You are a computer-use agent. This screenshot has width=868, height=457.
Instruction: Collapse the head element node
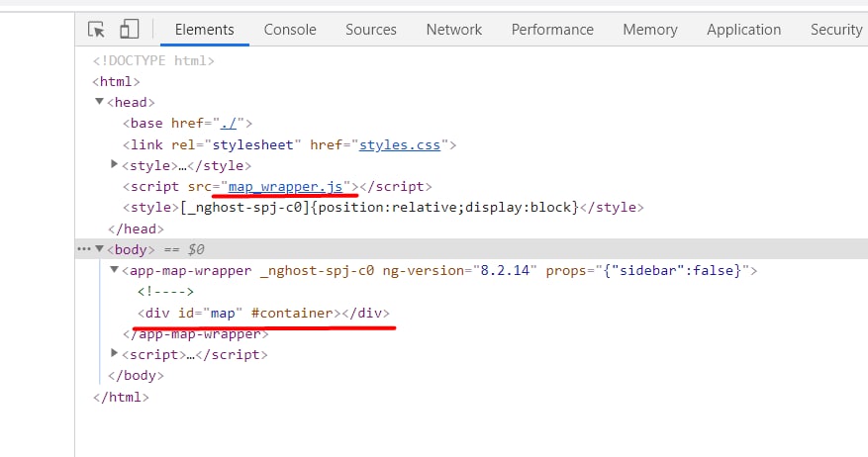pos(100,102)
